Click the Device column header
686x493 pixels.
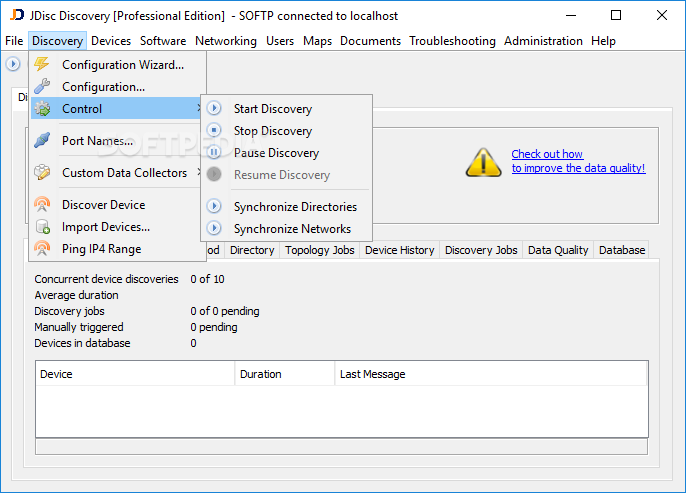point(135,374)
